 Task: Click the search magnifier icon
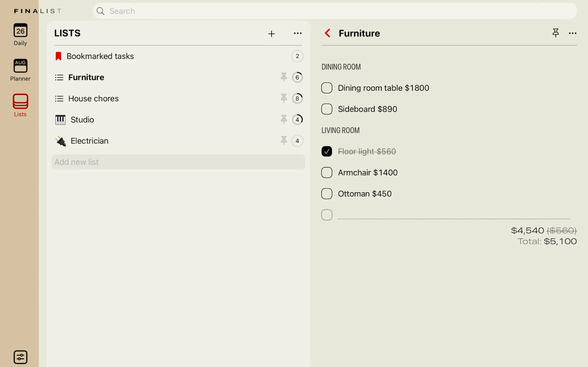click(100, 11)
